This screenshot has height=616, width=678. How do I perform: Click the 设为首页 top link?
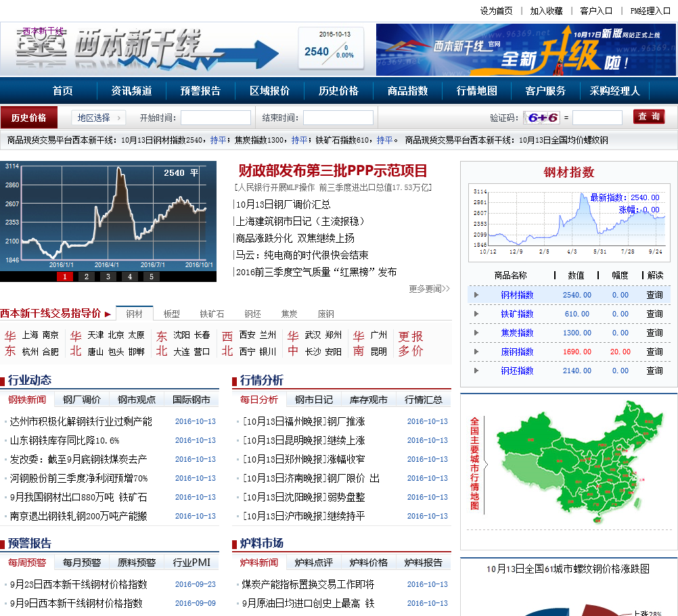[x=496, y=11]
